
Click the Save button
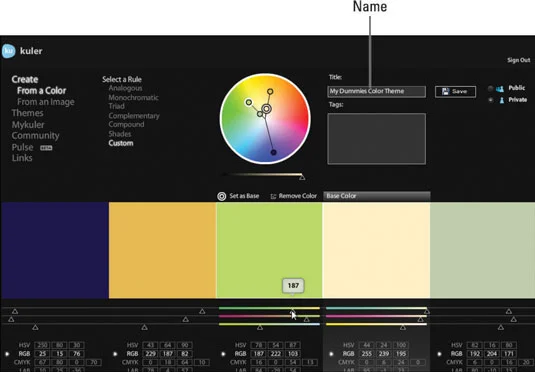pos(455,91)
